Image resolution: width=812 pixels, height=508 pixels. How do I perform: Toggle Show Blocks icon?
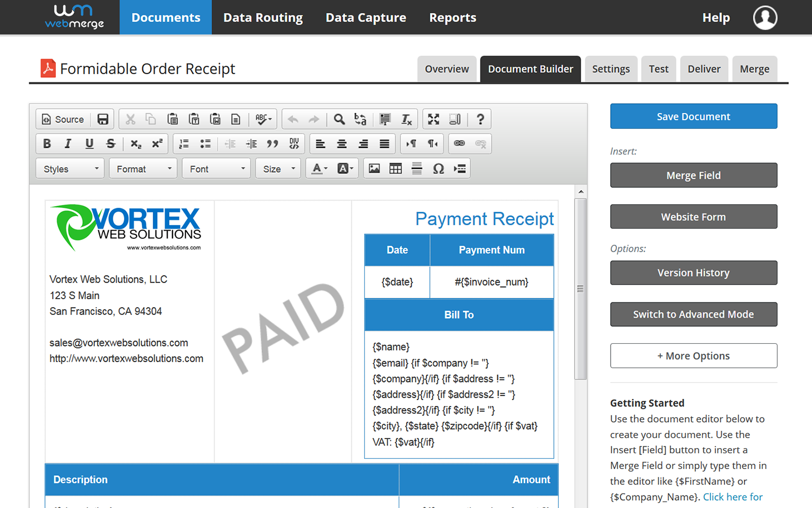pos(455,120)
